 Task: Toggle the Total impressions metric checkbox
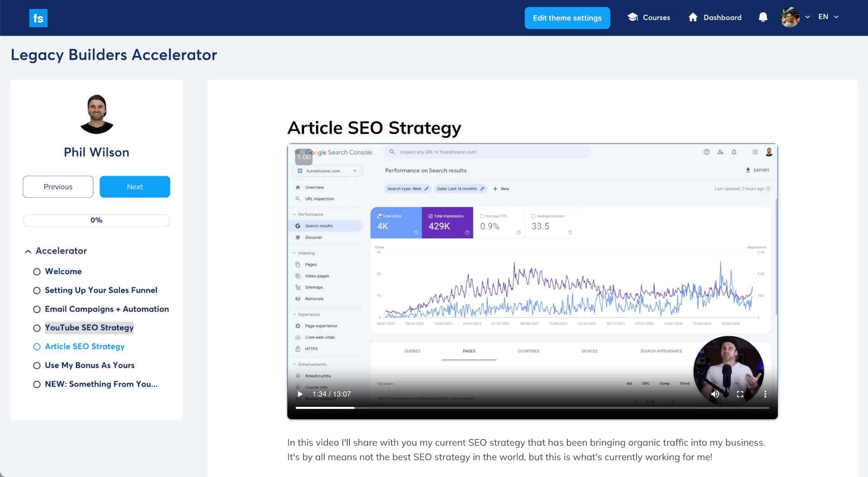[430, 216]
